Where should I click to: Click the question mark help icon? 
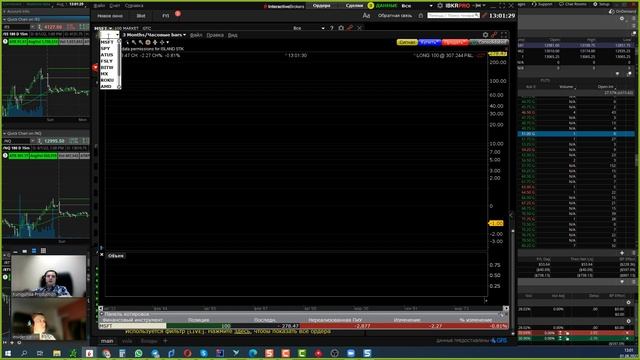coord(331,28)
